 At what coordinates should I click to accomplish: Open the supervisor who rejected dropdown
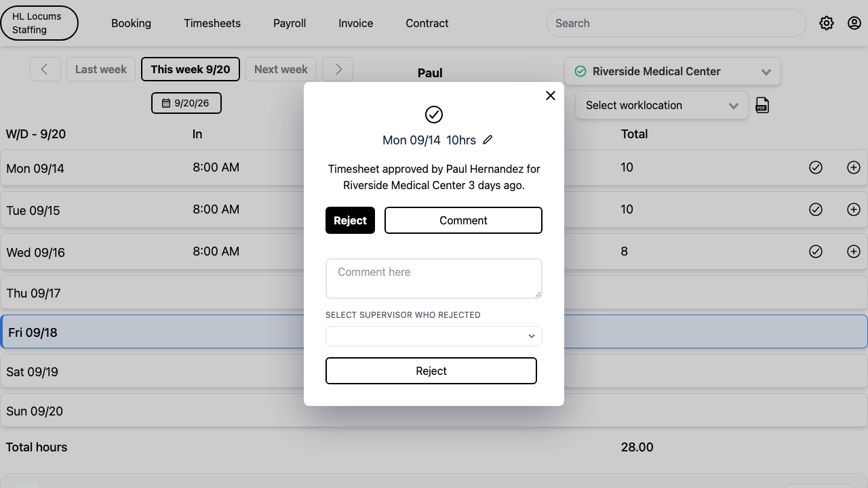[434, 336]
